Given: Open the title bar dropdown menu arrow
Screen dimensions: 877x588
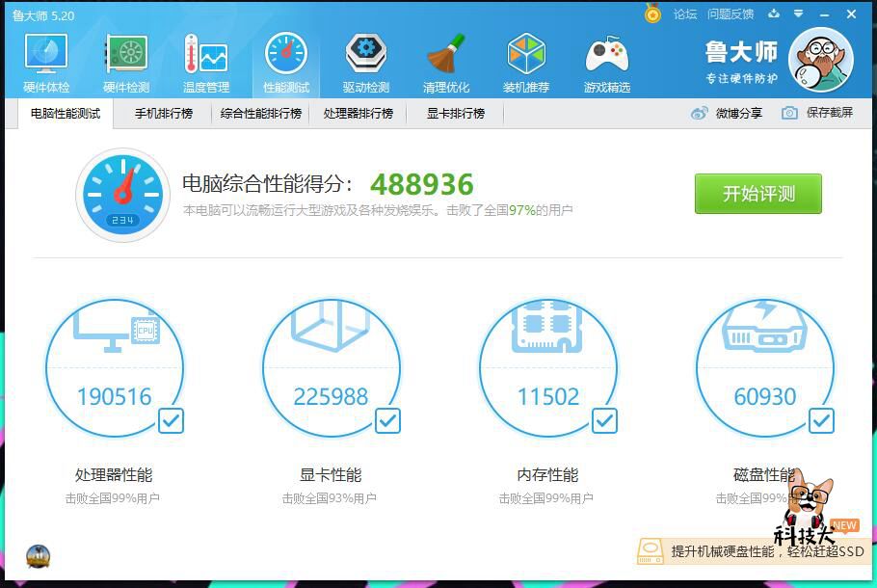Looking at the screenshot, I should 798,13.
